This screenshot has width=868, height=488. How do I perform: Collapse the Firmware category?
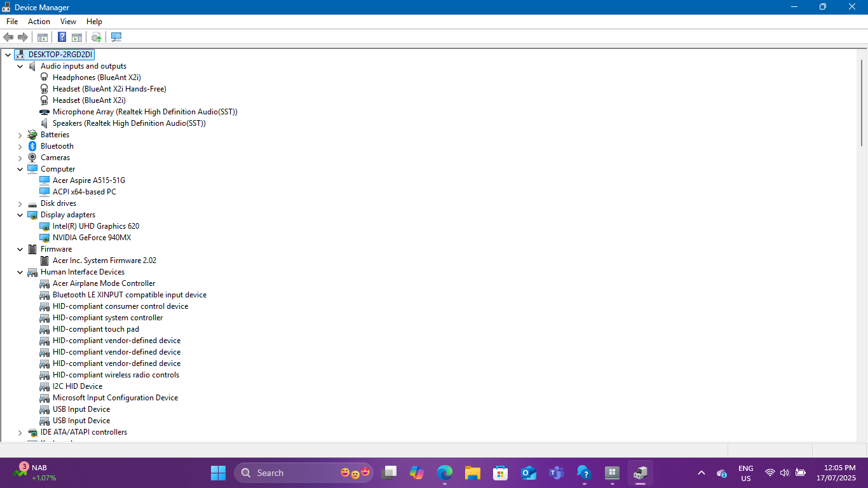[20, 249]
